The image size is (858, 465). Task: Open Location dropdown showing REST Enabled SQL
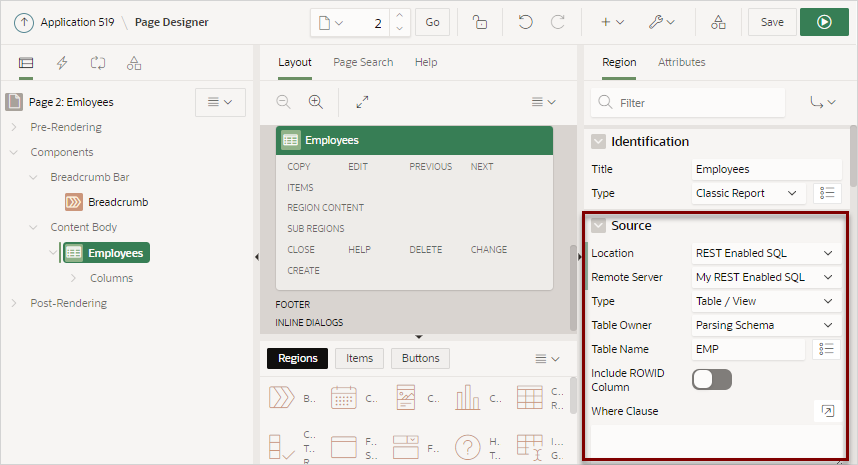[766, 253]
